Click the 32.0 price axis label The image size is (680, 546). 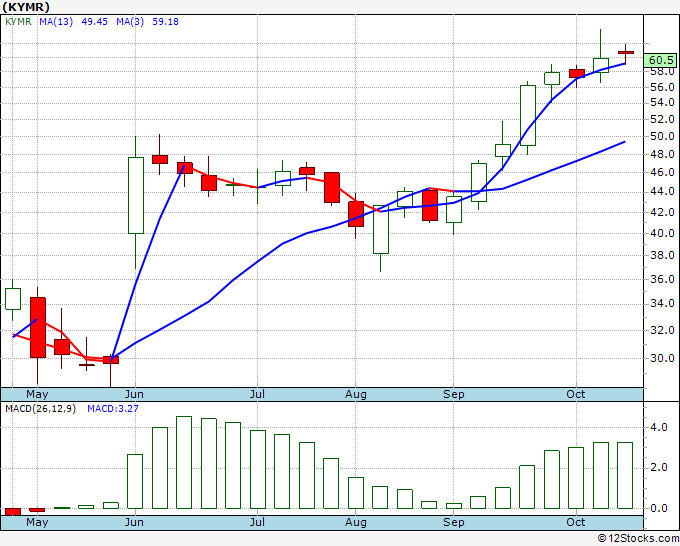(x=662, y=330)
